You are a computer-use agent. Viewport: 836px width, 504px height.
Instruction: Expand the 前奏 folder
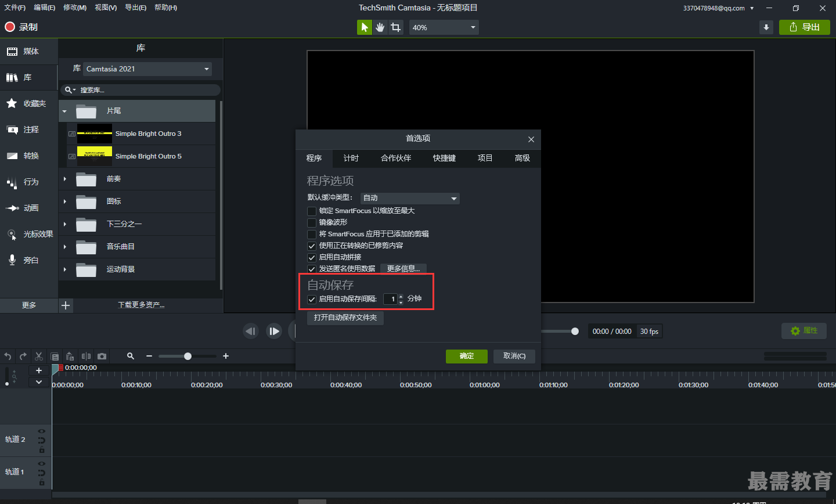64,179
